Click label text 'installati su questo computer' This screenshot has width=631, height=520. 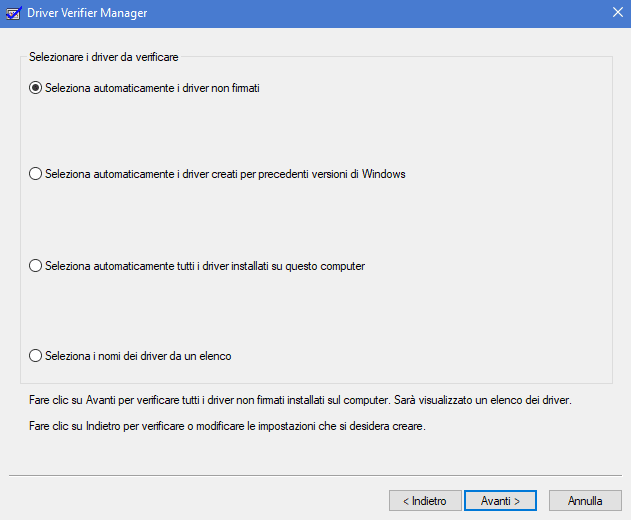205,266
